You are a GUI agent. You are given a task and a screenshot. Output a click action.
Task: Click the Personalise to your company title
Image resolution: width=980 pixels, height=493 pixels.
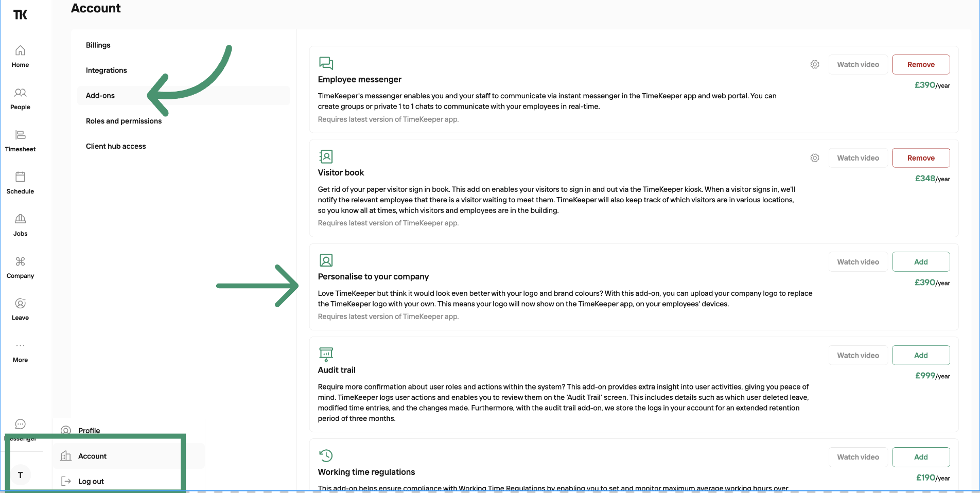(373, 277)
